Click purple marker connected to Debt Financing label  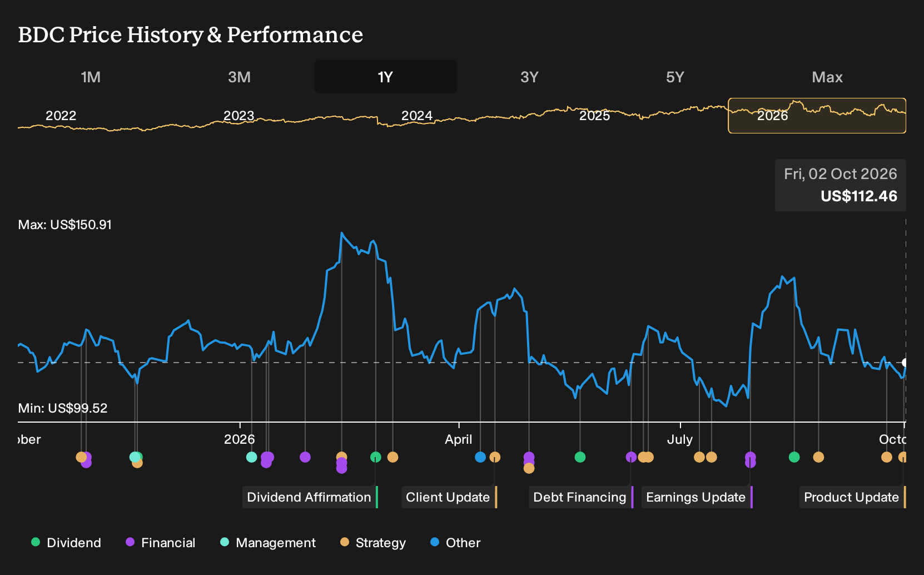[631, 457]
